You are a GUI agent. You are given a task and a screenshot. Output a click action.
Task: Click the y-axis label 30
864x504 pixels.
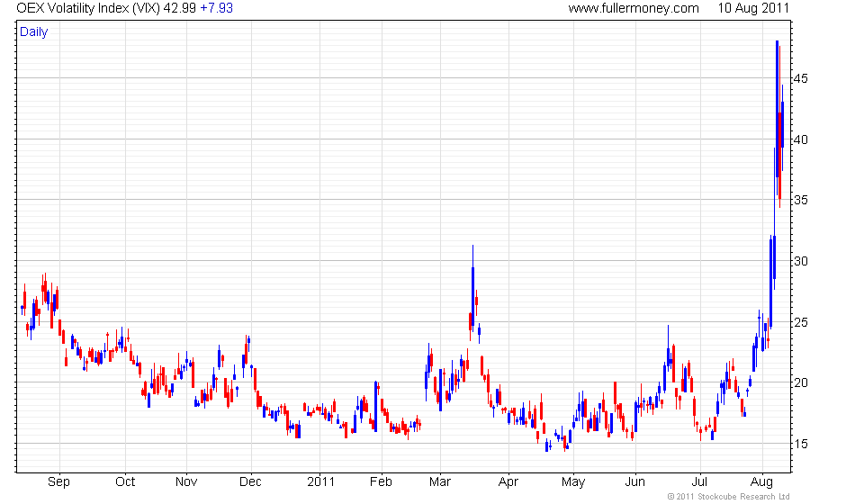[801, 261]
